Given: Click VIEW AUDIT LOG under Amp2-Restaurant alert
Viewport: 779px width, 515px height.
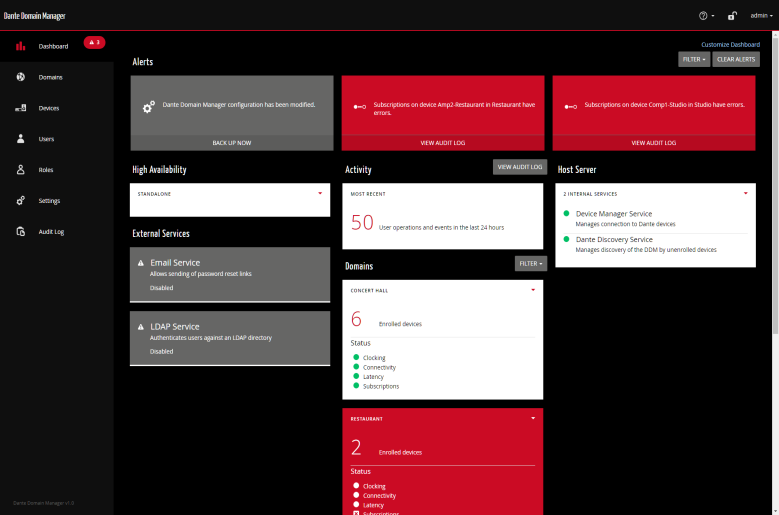Looking at the screenshot, I should [x=443, y=143].
